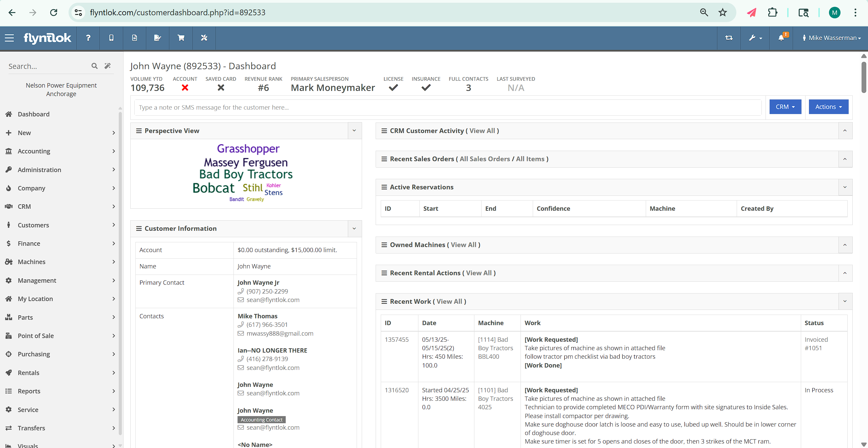The height and width of the screenshot is (448, 868).
Task: Open the All Sales Orders link
Action: point(485,159)
